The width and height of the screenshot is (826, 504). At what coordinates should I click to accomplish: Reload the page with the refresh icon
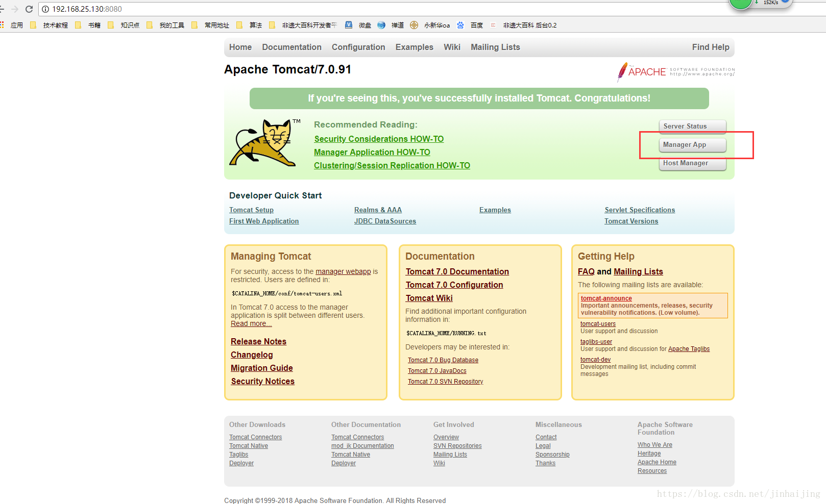29,9
